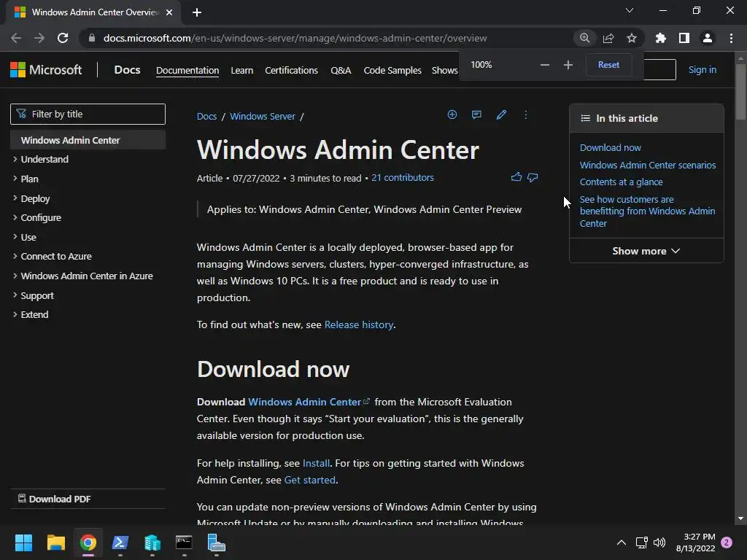This screenshot has width=747, height=560.
Task: Open the Code Samples menu item
Action: point(392,70)
